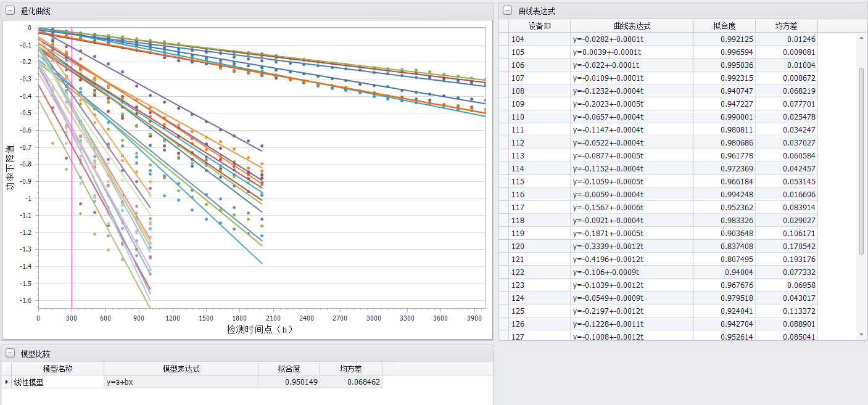
Task: Click the row indicator arrow beside 线性模型
Action: [7, 382]
